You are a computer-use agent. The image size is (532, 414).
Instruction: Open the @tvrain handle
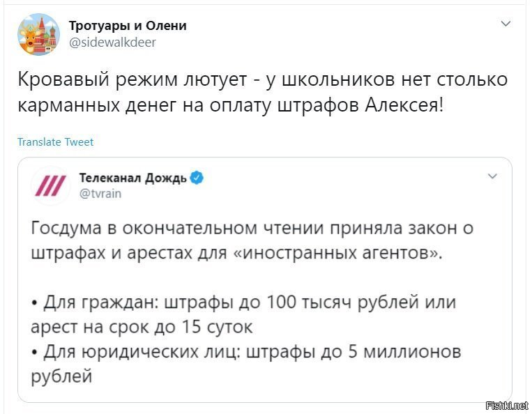(100, 194)
